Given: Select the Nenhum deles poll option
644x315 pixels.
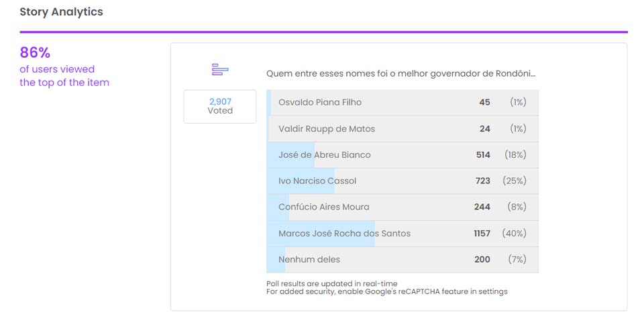Looking at the screenshot, I should (x=402, y=260).
